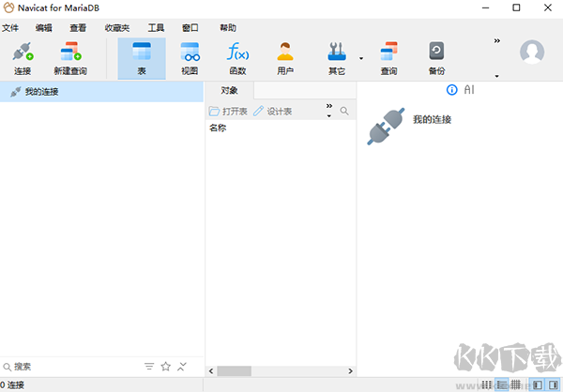Maximize the Navicat window

516,8
